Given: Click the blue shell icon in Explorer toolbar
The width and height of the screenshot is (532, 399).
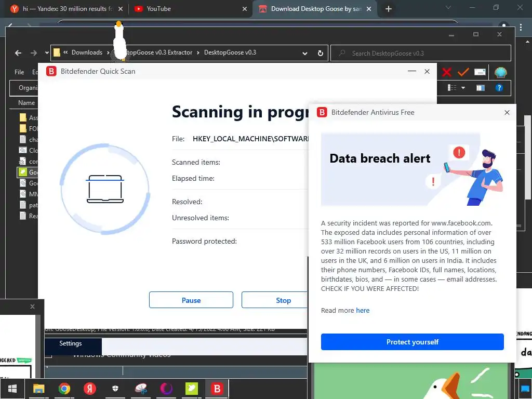Looking at the screenshot, I should pyautogui.click(x=500, y=72).
